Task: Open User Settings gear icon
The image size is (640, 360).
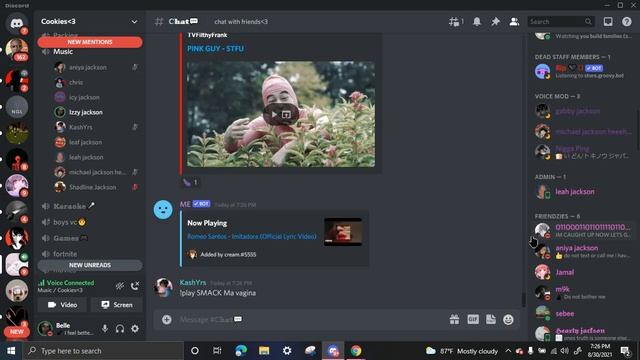Action: 135,329
